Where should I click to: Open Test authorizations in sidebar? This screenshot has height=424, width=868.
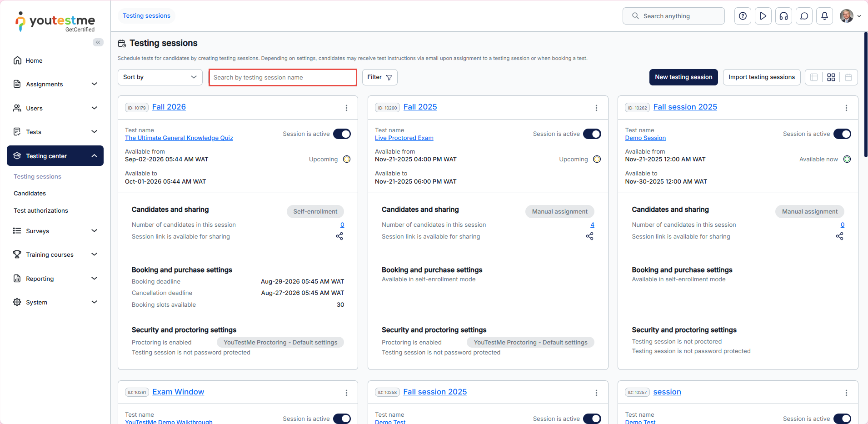41,210
